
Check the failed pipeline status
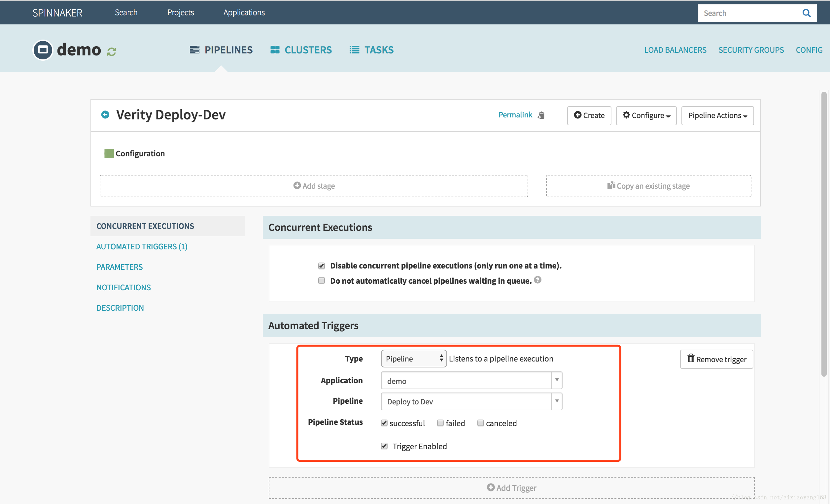tap(440, 423)
